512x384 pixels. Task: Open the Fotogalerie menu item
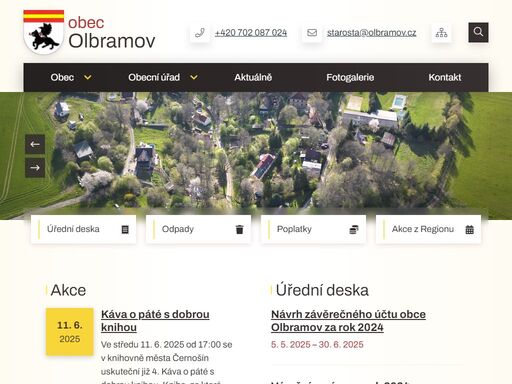(x=350, y=77)
